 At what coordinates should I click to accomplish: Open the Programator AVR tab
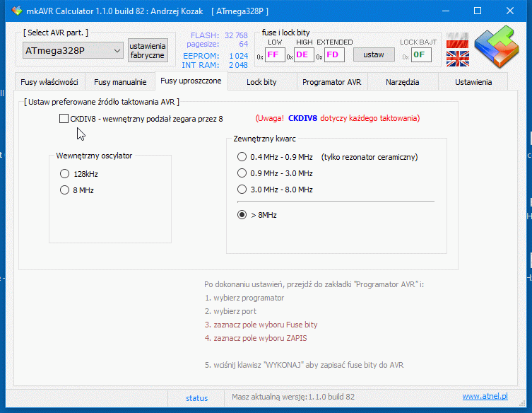[x=331, y=82]
